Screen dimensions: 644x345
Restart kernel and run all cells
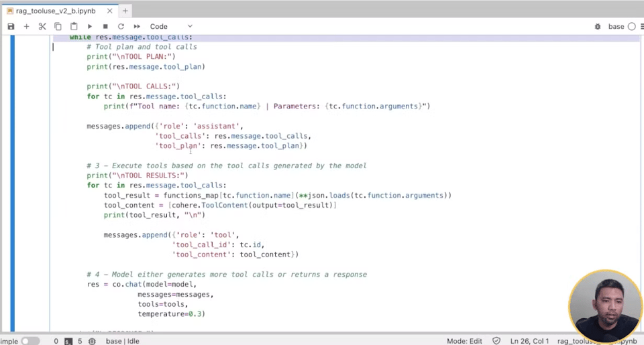(x=137, y=27)
